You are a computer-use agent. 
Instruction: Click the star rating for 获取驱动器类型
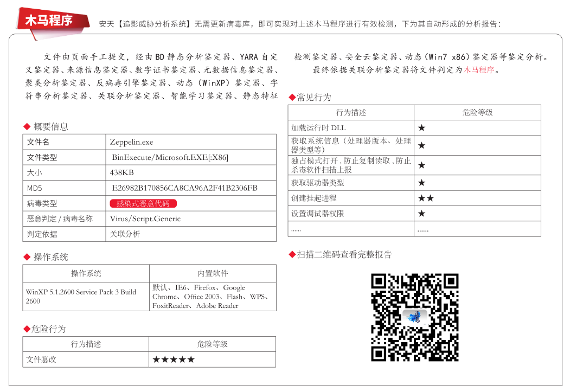coord(421,183)
